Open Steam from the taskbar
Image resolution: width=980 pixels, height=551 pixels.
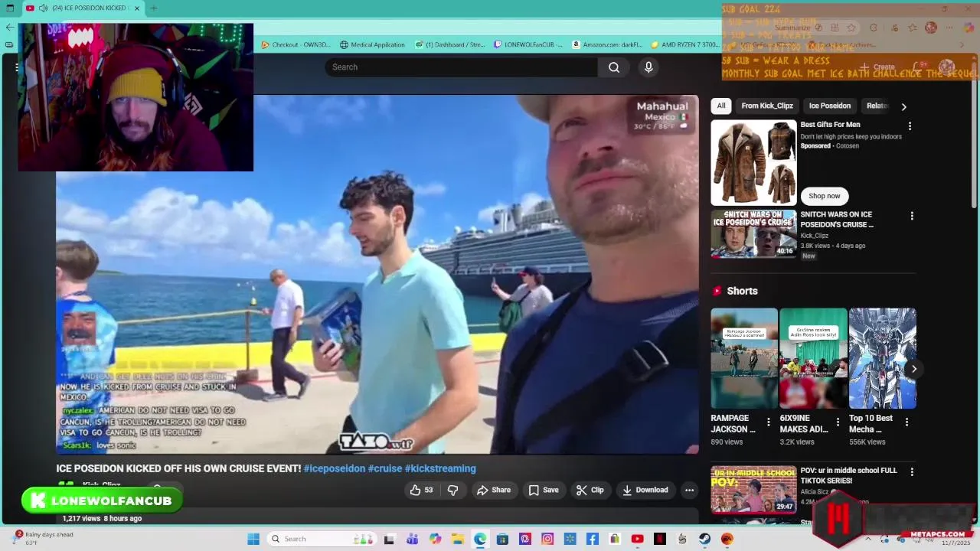pyautogui.click(x=704, y=539)
